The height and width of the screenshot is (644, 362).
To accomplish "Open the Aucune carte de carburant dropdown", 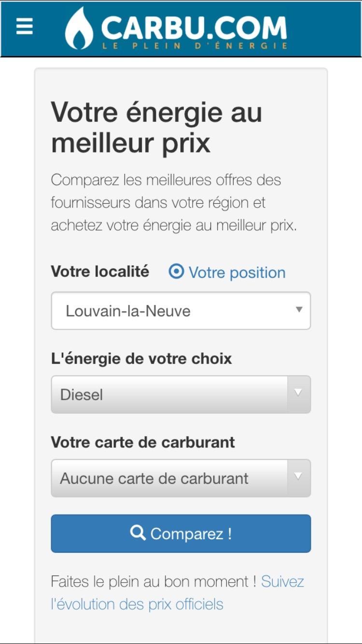I will tap(181, 478).
